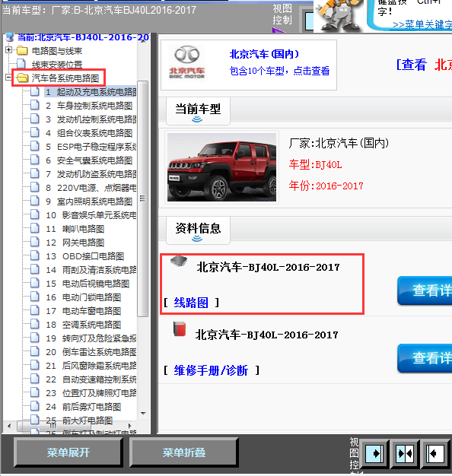The width and height of the screenshot is (452, 476).
Task: Open item 18 空调系统电路图
Action: tap(84, 325)
